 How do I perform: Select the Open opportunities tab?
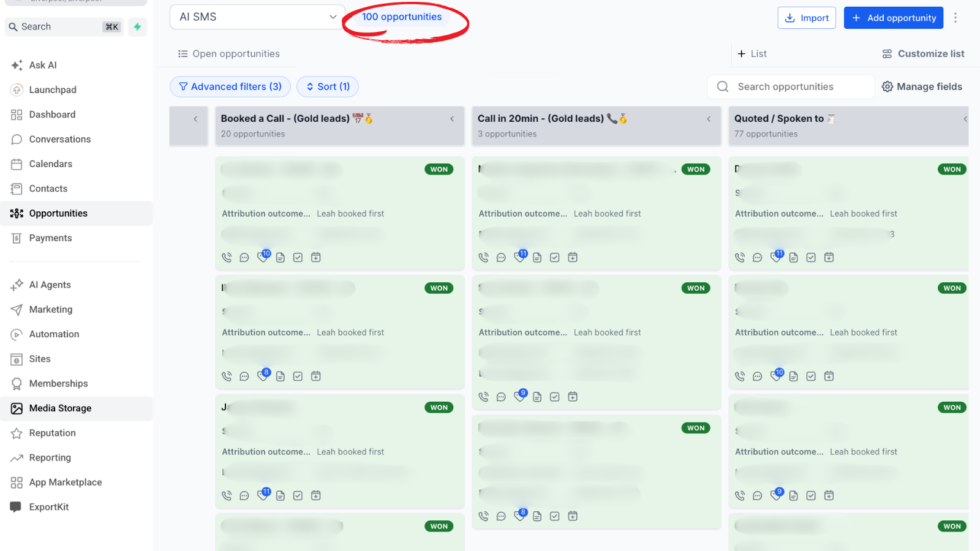click(x=229, y=54)
